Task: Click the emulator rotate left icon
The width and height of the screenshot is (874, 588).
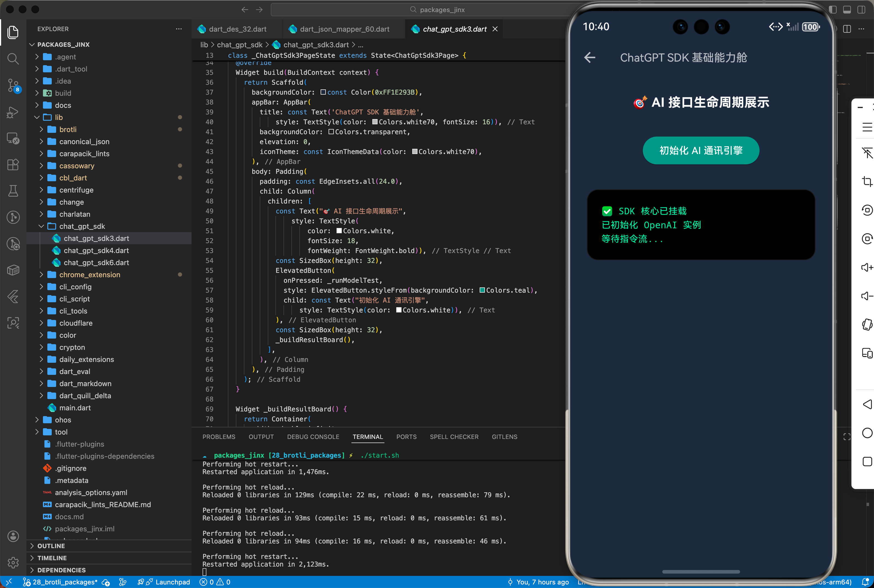Action: [x=867, y=210]
